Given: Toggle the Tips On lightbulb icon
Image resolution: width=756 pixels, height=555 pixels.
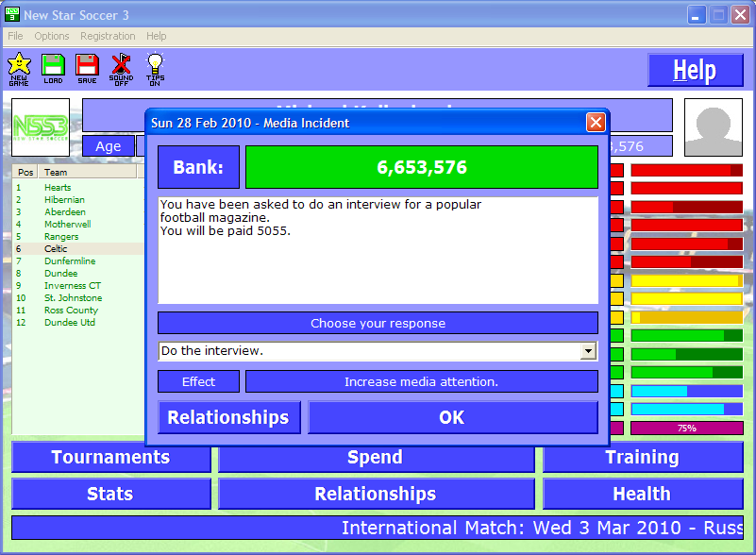Looking at the screenshot, I should coord(155,69).
